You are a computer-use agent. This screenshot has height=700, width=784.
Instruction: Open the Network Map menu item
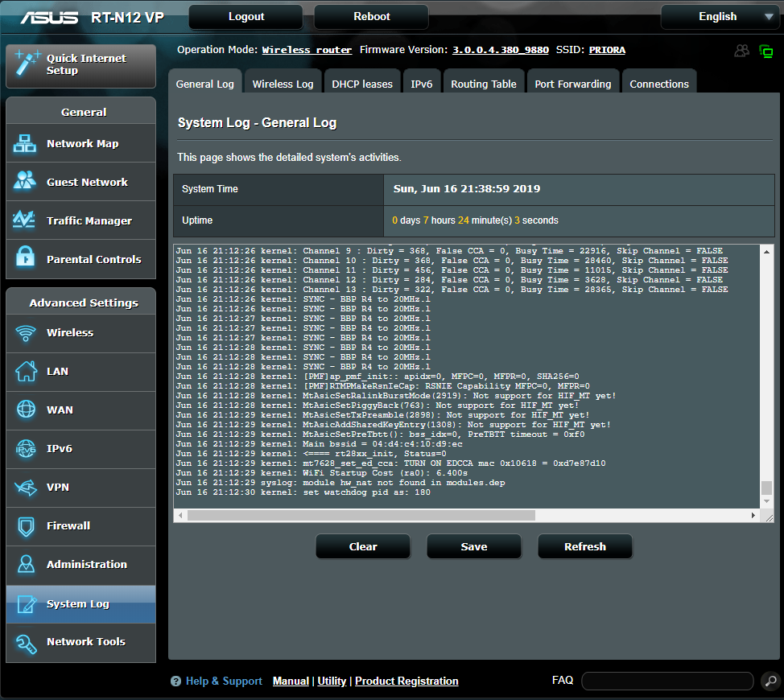81,143
